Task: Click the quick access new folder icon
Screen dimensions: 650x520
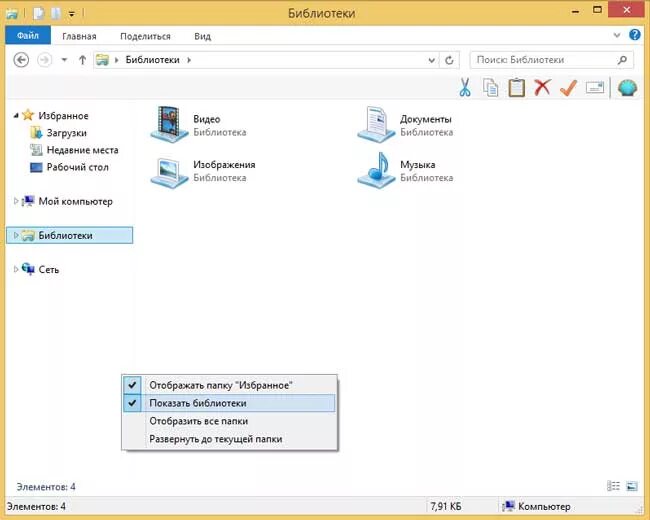Action: (56, 14)
